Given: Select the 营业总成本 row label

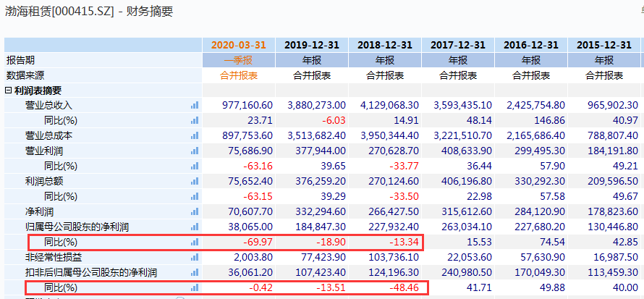Looking at the screenshot, I should [x=49, y=135].
